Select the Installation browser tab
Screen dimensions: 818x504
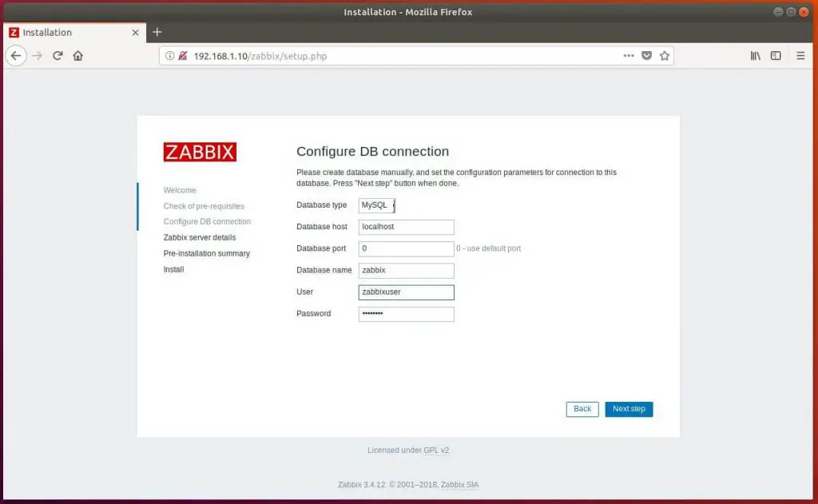point(74,32)
